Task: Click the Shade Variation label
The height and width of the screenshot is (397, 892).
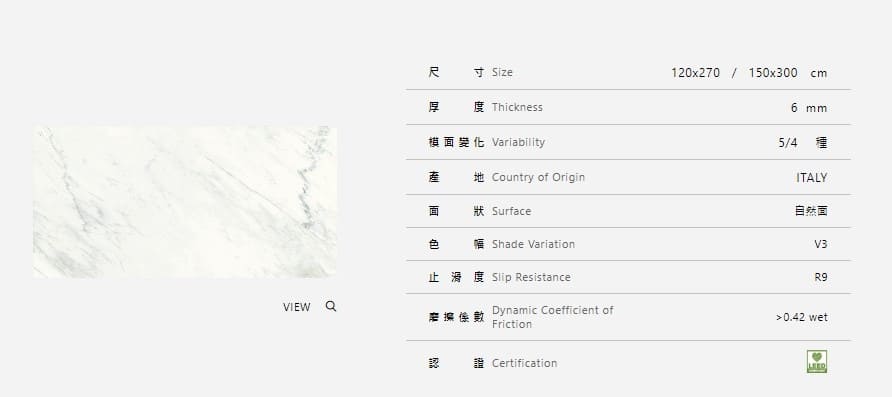Action: pos(533,244)
